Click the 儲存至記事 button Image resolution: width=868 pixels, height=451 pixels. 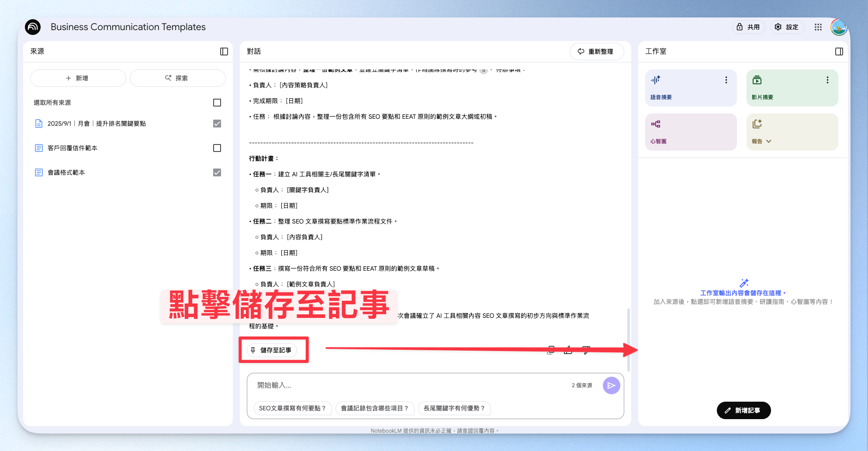coord(272,350)
